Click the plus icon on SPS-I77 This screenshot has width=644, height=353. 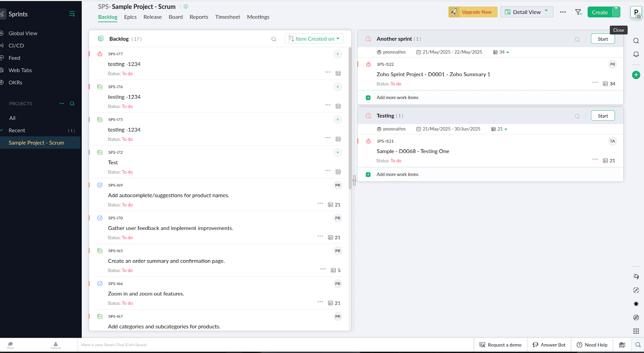338,54
